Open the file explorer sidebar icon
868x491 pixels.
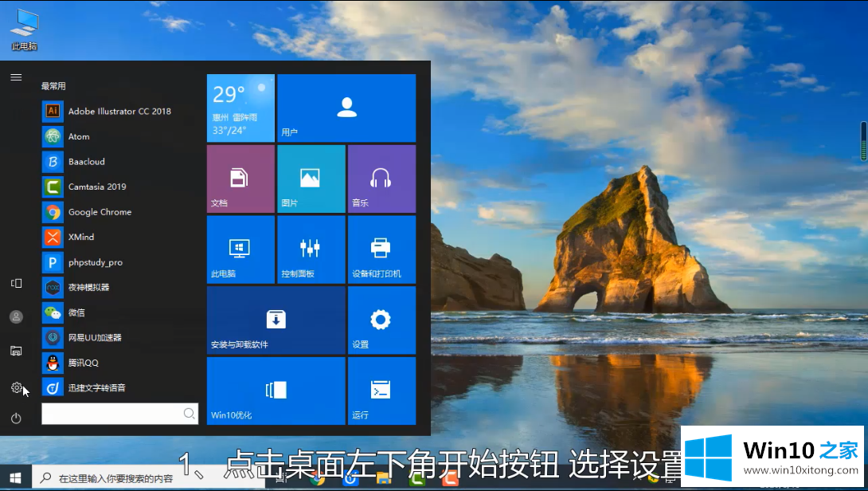tap(16, 351)
